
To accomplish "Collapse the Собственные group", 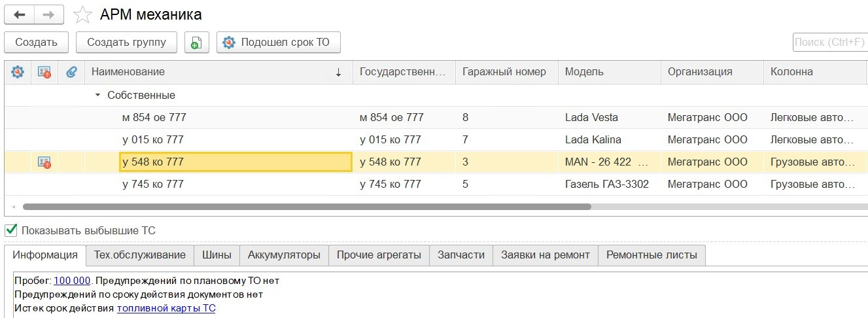I will click(x=98, y=96).
